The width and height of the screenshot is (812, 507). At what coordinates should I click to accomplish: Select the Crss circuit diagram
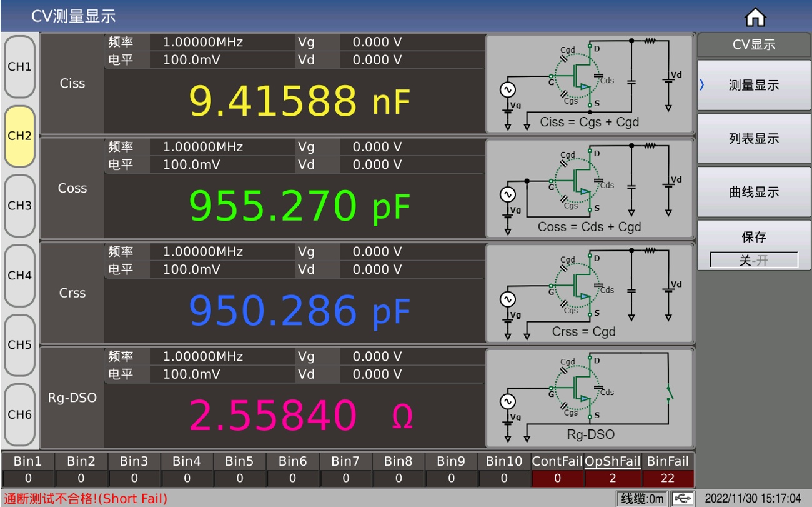[589, 293]
